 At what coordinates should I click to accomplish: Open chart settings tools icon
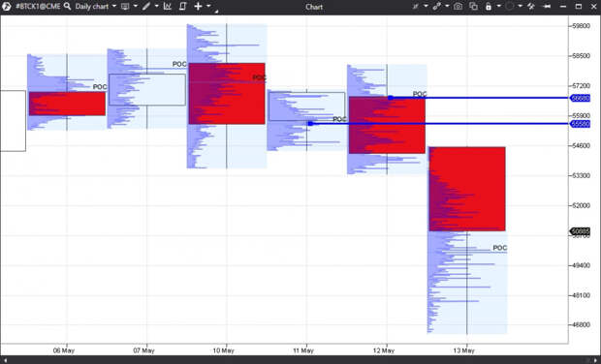[x=531, y=7]
